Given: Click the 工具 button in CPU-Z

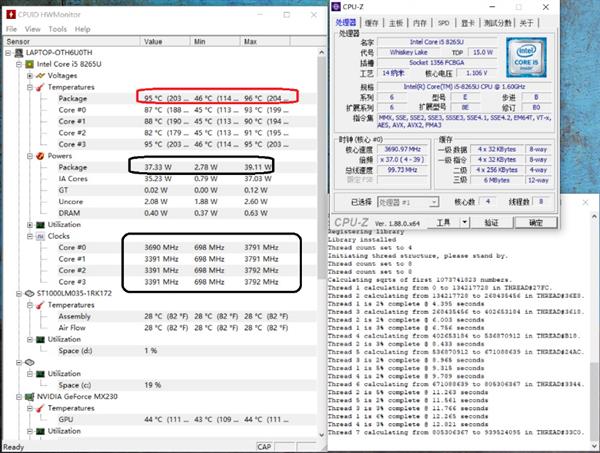Looking at the screenshot, I should tap(443, 222).
